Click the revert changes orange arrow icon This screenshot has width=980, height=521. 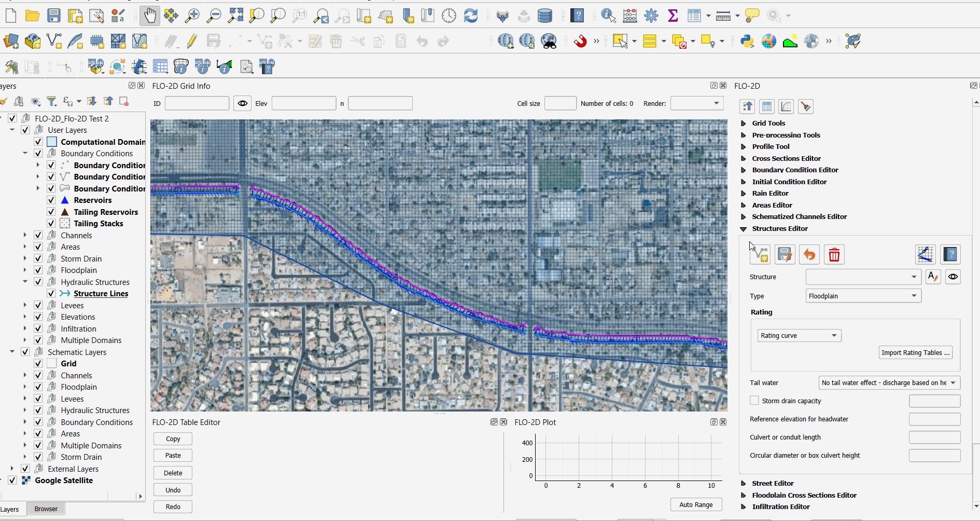pyautogui.click(x=809, y=255)
